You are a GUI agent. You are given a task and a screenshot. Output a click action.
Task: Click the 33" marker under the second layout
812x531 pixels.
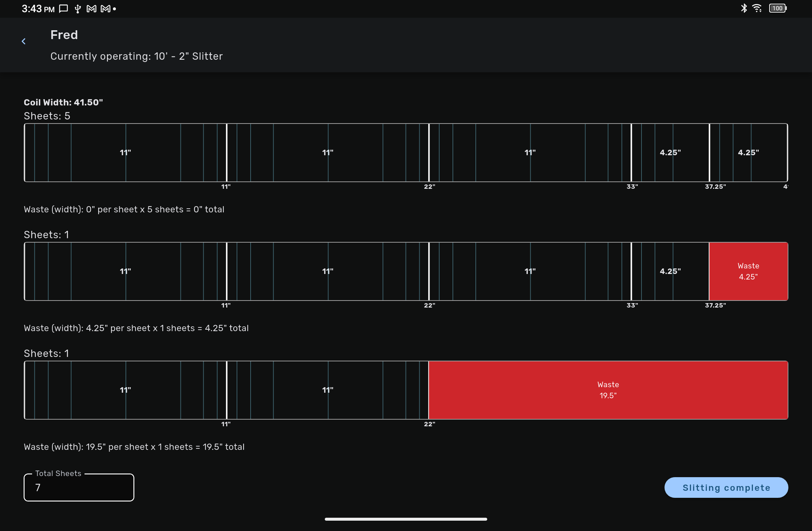pyautogui.click(x=632, y=305)
